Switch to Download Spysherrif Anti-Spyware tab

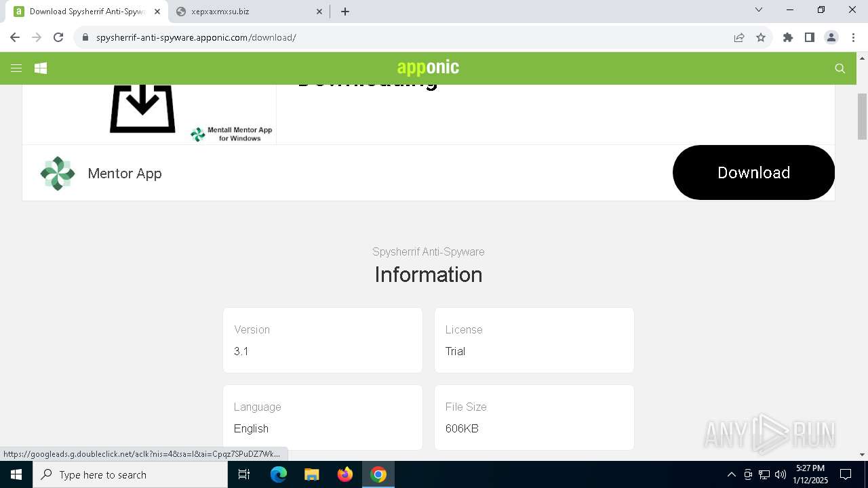pyautogui.click(x=87, y=12)
